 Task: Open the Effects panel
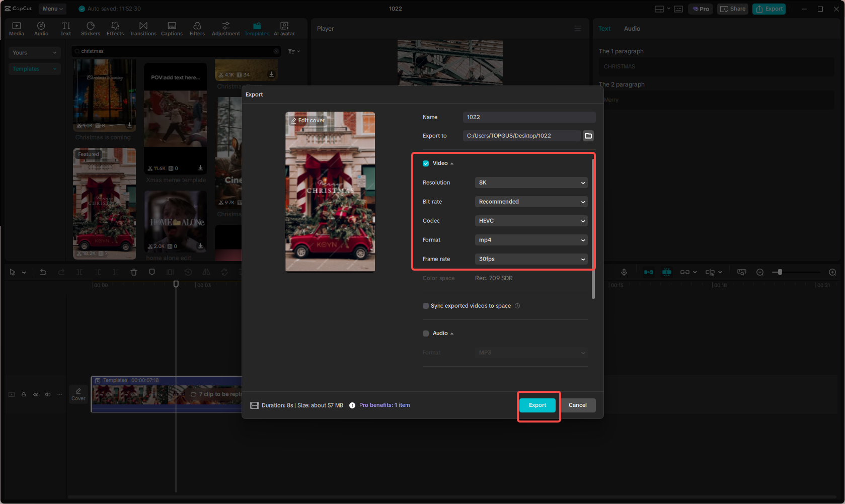click(x=115, y=28)
